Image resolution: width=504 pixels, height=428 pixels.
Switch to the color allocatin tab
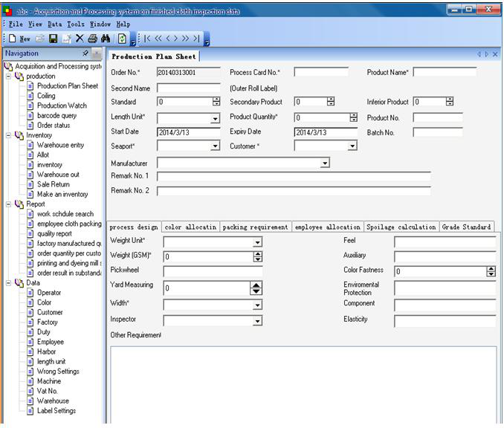(x=190, y=227)
